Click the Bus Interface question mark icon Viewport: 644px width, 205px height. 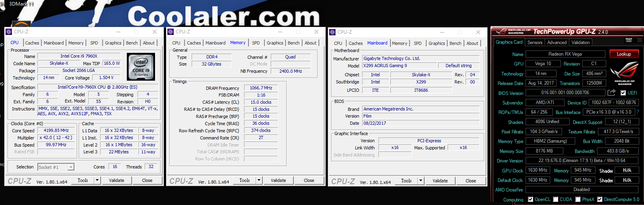[x=638, y=112]
